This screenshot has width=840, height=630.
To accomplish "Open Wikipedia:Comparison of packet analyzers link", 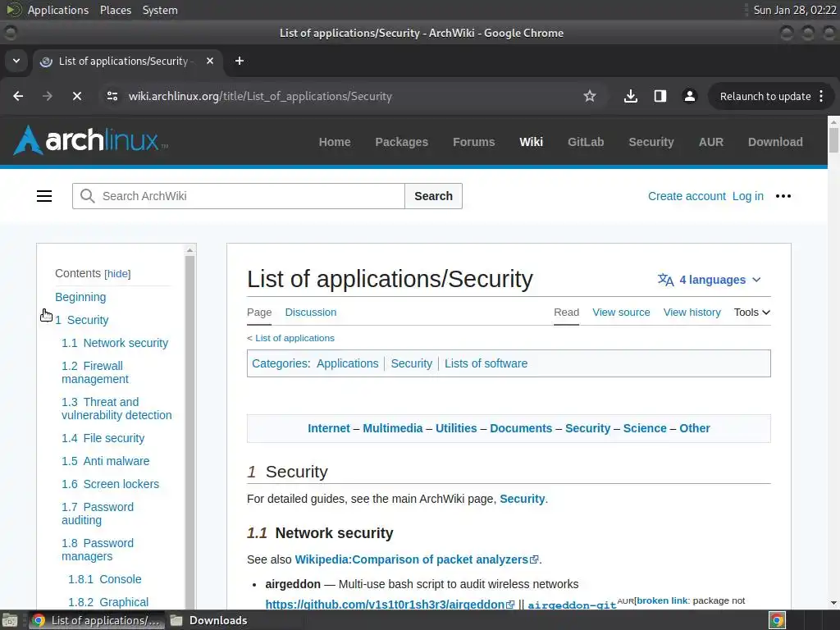I will tap(416, 559).
